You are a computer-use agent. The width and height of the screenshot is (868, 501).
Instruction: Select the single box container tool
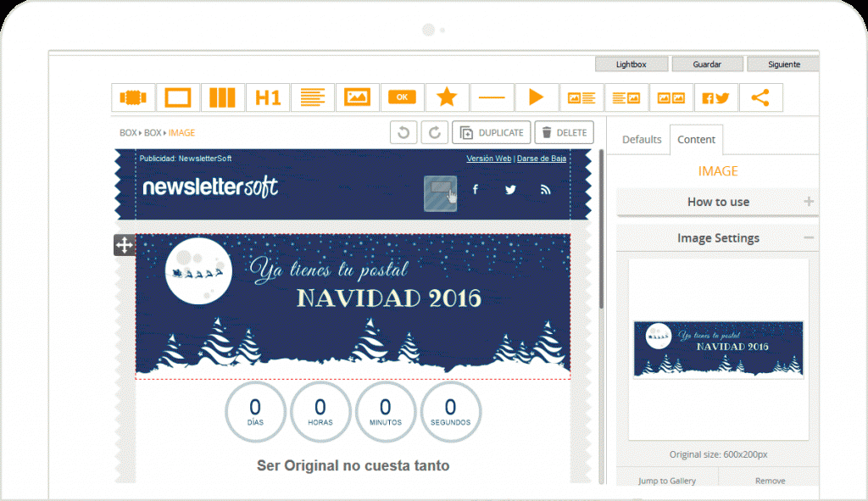178,97
